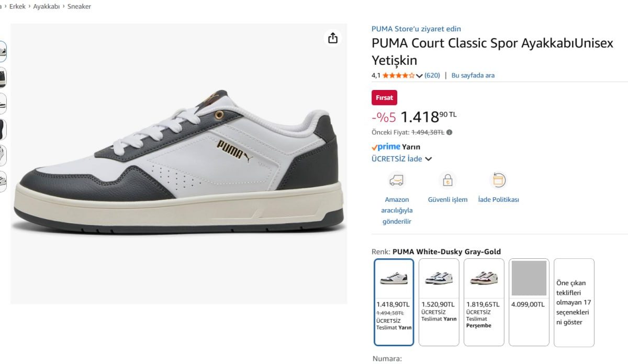Click the İade Politikası return icon

[x=498, y=180]
